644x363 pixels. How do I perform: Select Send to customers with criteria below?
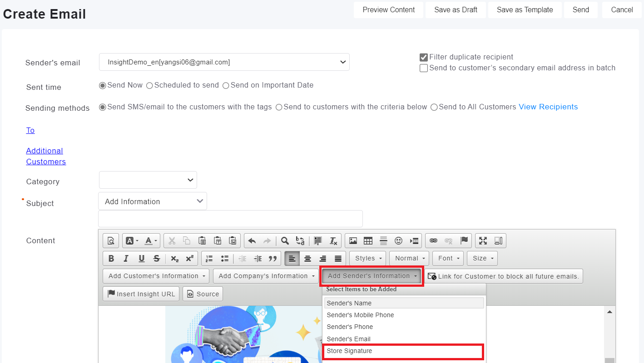[x=279, y=107]
